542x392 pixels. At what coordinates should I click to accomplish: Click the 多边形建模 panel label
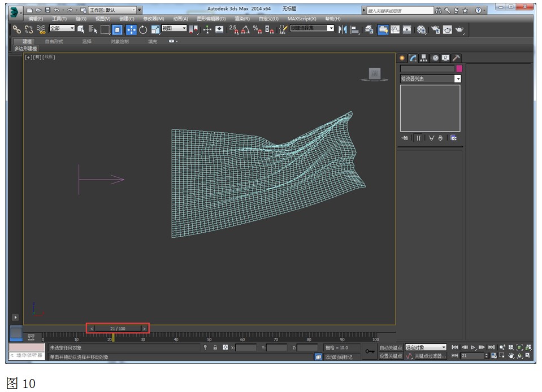point(25,49)
